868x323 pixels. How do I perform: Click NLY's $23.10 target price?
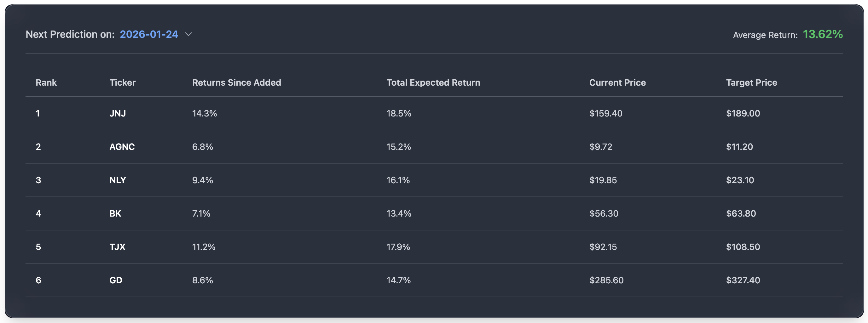[x=740, y=180]
